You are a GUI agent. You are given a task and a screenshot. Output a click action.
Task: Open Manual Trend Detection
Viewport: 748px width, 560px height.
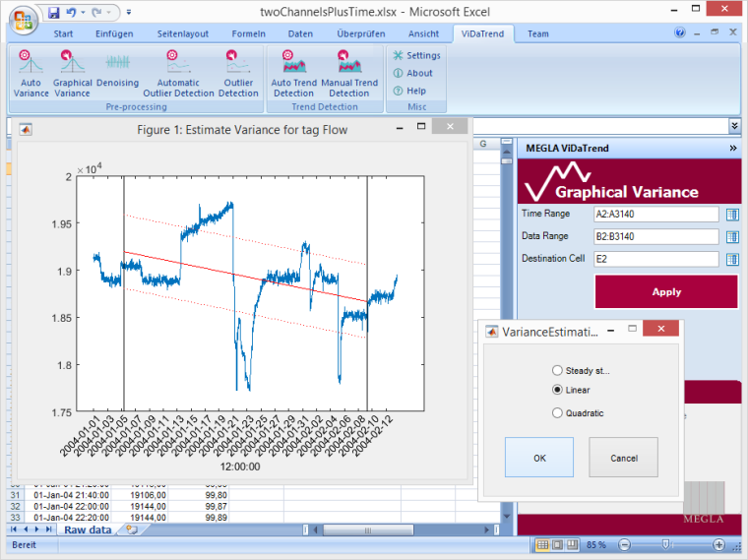pos(349,74)
